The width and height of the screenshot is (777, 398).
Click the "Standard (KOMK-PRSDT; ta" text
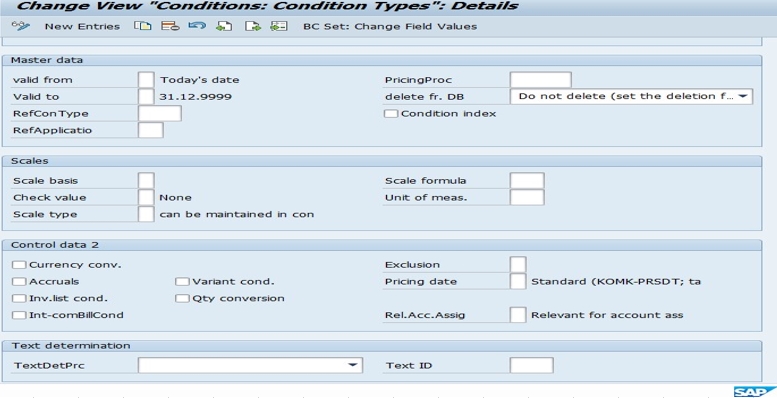(616, 282)
